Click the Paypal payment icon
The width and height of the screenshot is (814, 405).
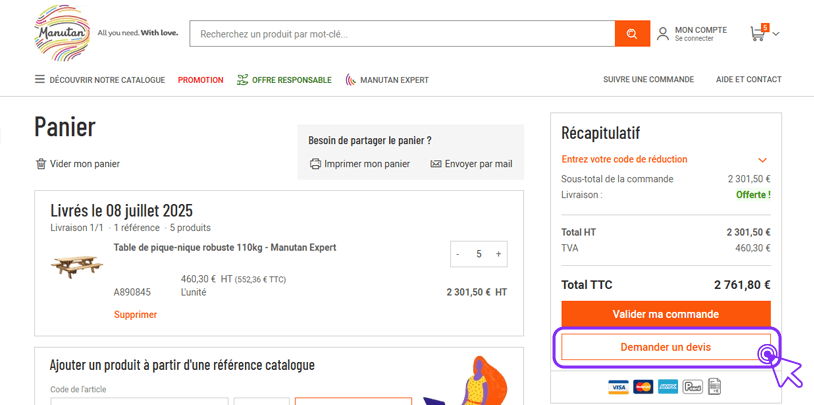click(x=693, y=387)
